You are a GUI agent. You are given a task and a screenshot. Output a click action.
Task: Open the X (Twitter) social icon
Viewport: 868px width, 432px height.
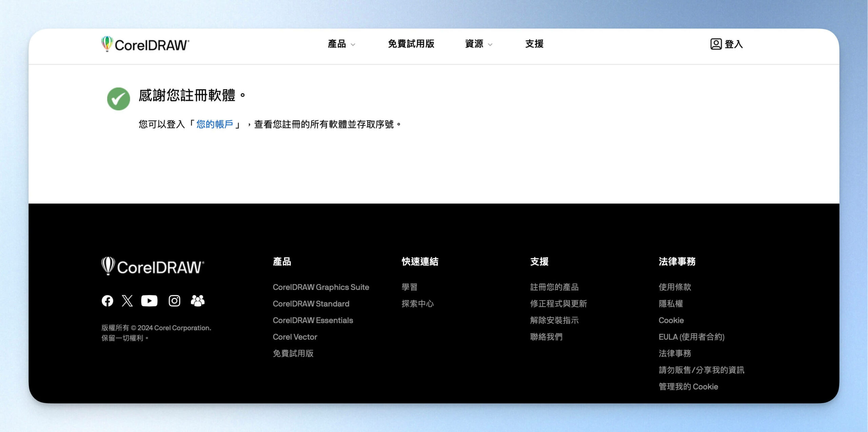click(x=127, y=301)
